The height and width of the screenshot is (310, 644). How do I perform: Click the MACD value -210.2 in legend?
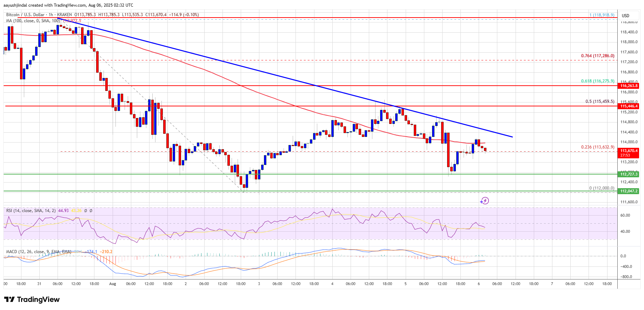pyautogui.click(x=106, y=252)
